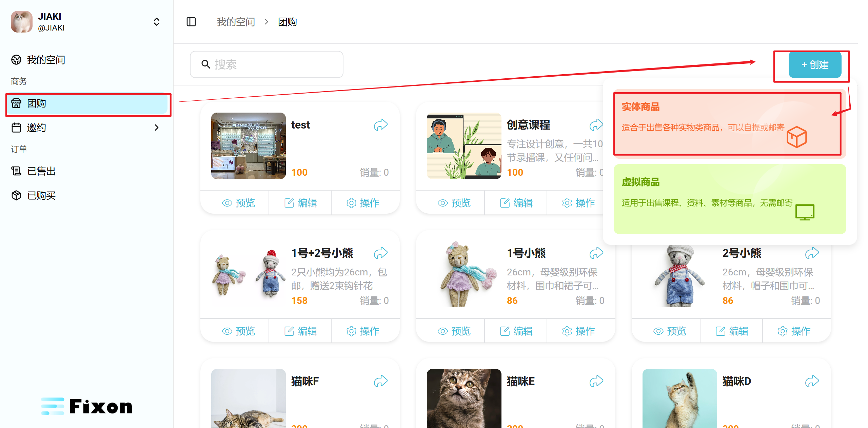Open the JIAKI account switcher chevrons
This screenshot has width=868, height=428.
coord(156,22)
